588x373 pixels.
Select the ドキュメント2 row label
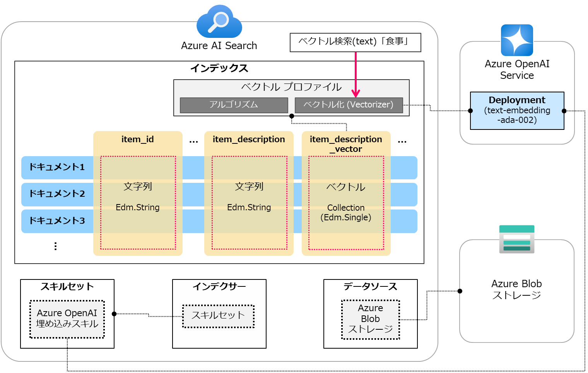click(57, 194)
